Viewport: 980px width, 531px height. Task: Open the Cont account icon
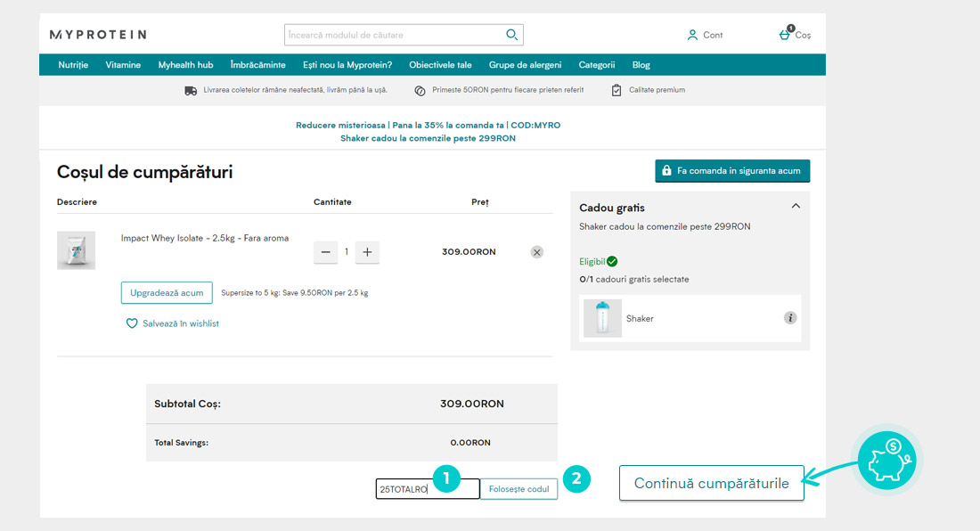(692, 35)
